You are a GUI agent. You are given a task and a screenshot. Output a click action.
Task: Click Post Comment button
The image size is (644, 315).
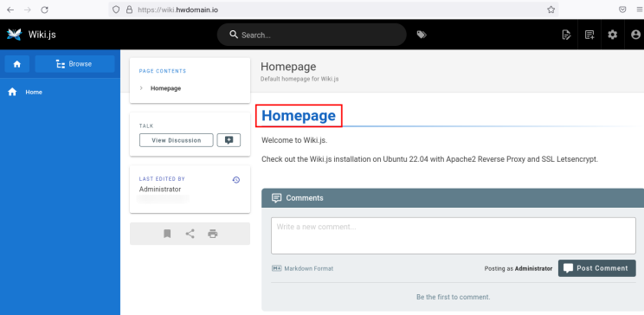[596, 268]
